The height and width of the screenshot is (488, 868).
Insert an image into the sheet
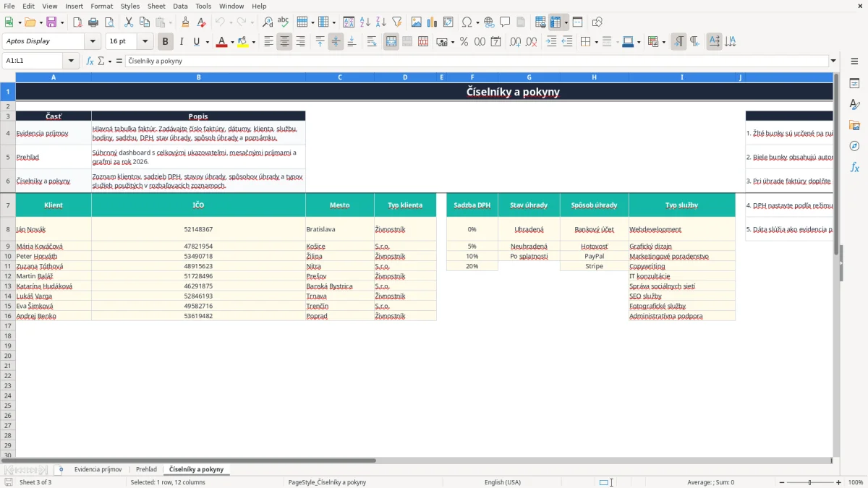click(x=417, y=22)
